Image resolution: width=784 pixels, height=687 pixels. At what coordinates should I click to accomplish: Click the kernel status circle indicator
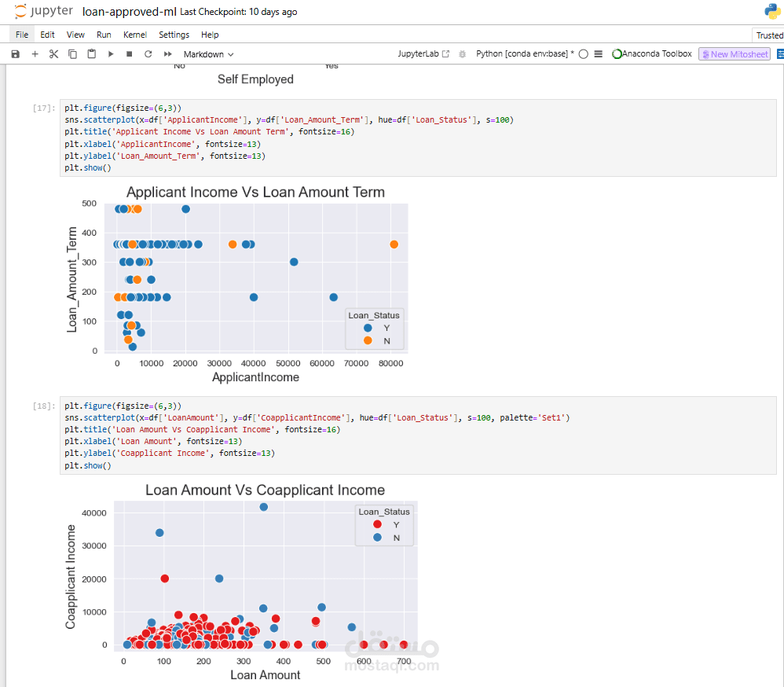(x=584, y=54)
